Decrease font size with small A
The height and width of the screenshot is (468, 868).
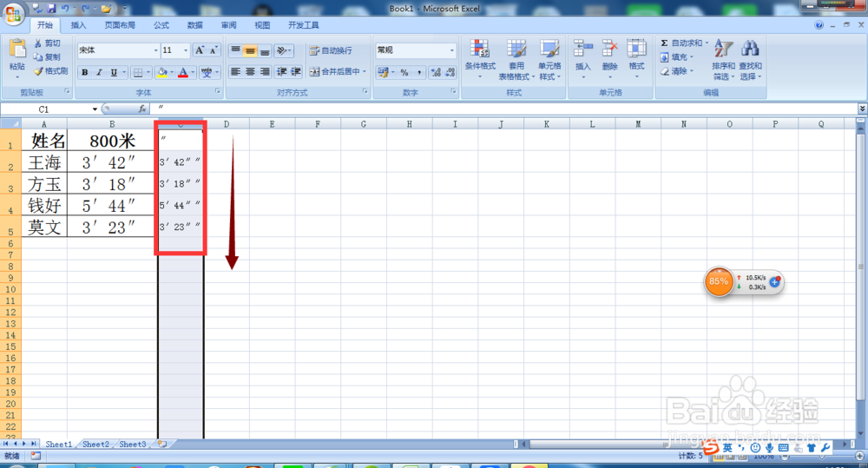214,50
